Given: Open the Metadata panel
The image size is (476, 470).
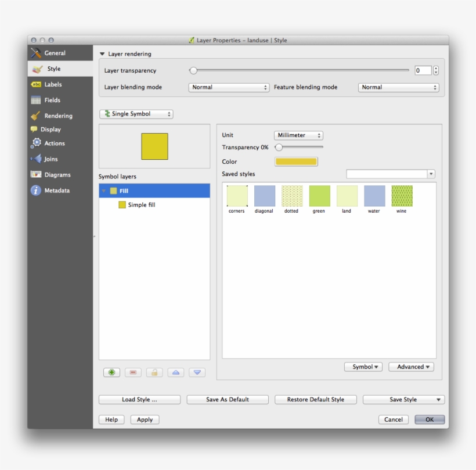Looking at the screenshot, I should 59,190.
